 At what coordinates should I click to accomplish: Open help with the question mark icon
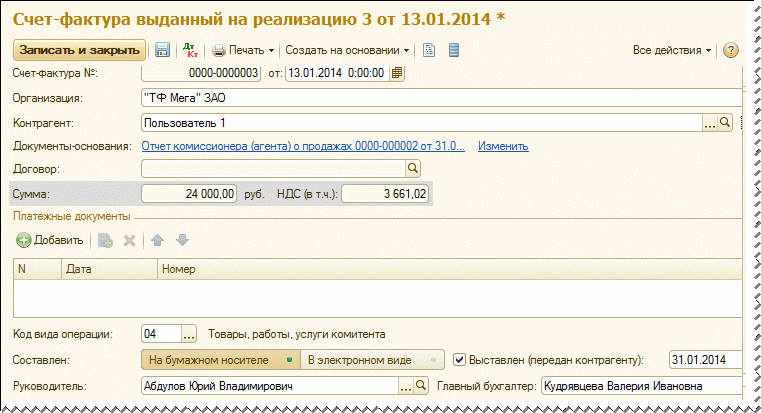[730, 50]
